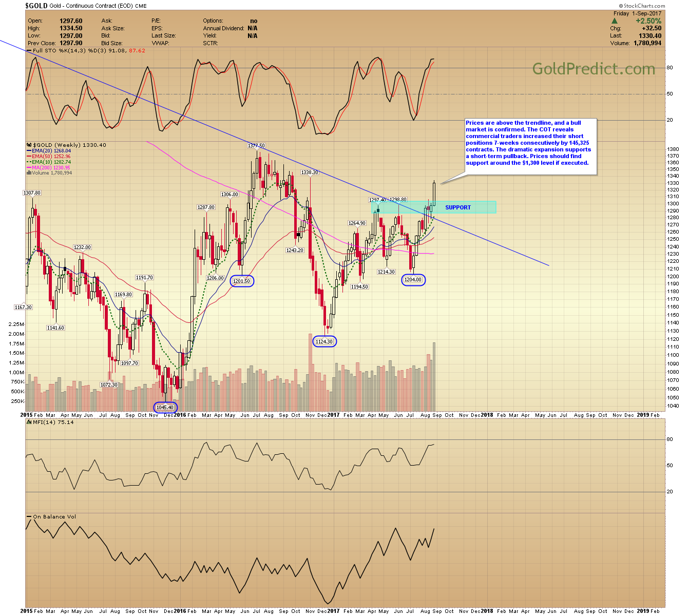The height and width of the screenshot is (616, 688).
Task: Click the GoldPredict.com watermark text
Action: click(x=594, y=69)
